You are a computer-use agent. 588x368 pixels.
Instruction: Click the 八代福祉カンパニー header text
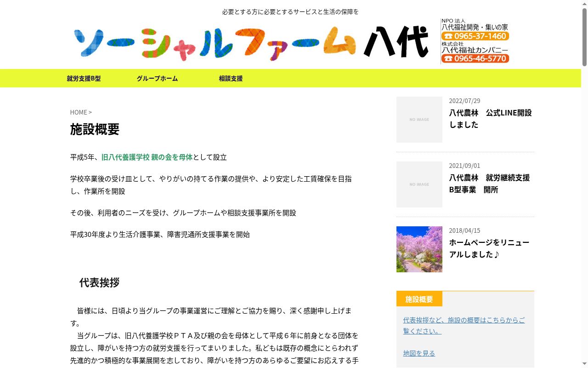point(475,50)
